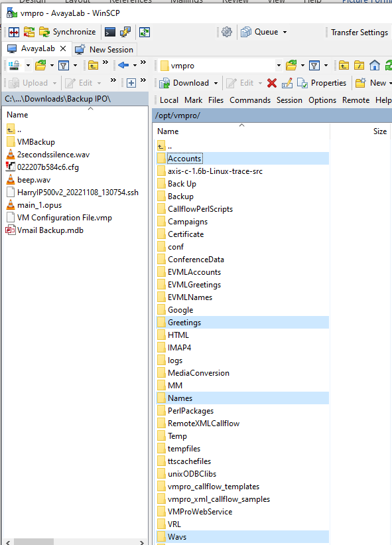Click the local panel horizontal scrollbar thumb
392x545 pixels.
click(x=34, y=542)
